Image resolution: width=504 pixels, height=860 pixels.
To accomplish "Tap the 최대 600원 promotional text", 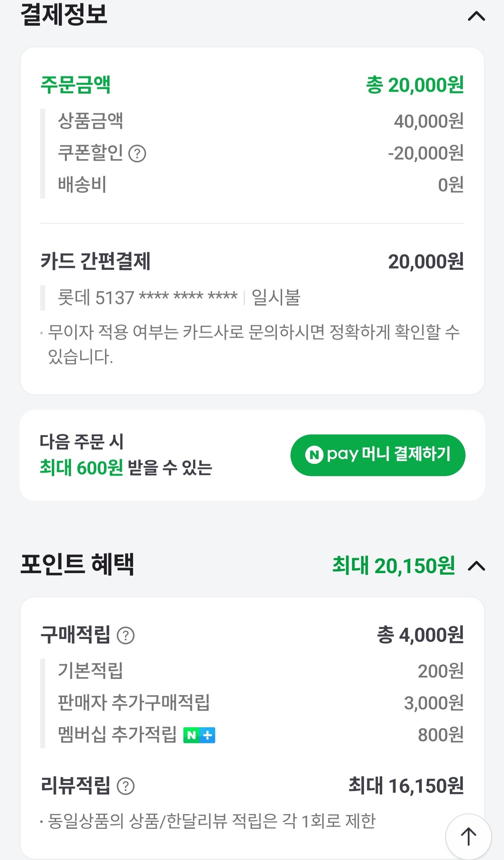I will pyautogui.click(x=82, y=468).
